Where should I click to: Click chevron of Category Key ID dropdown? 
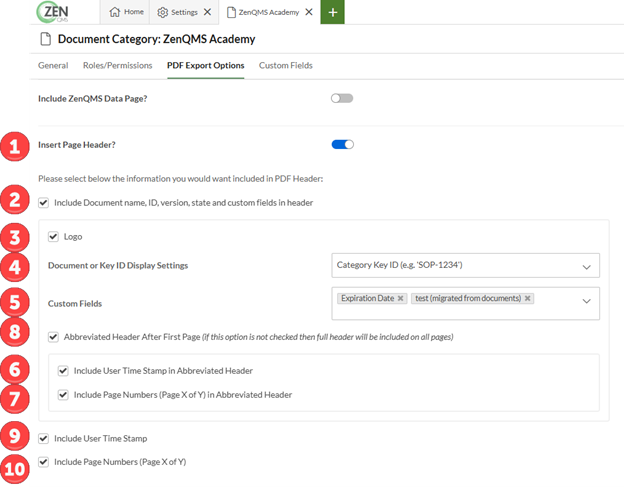pyautogui.click(x=586, y=267)
